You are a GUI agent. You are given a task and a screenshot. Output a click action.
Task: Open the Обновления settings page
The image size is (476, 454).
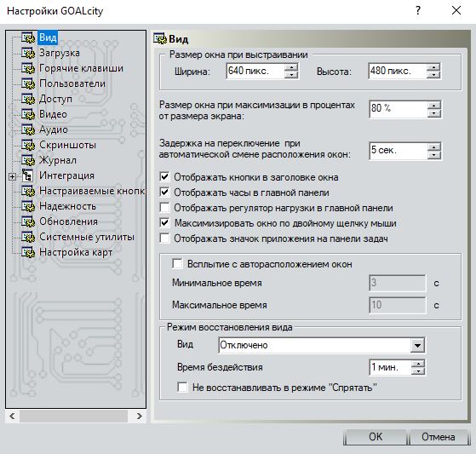(x=69, y=221)
